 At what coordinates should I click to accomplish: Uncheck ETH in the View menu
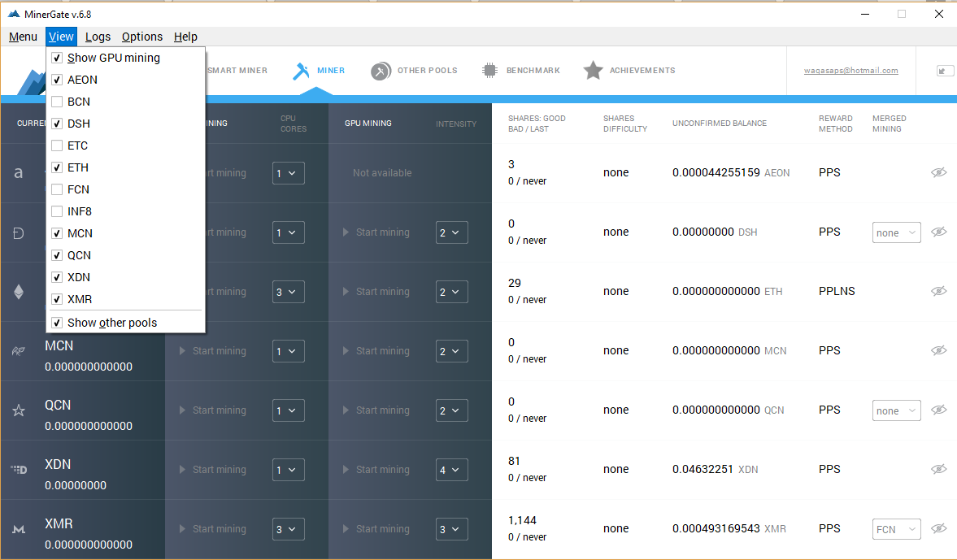coord(57,167)
